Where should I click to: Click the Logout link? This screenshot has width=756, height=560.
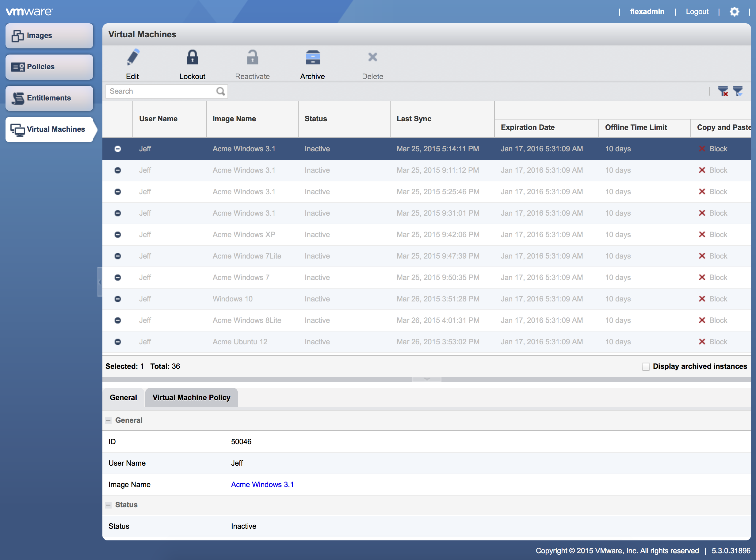point(697,12)
